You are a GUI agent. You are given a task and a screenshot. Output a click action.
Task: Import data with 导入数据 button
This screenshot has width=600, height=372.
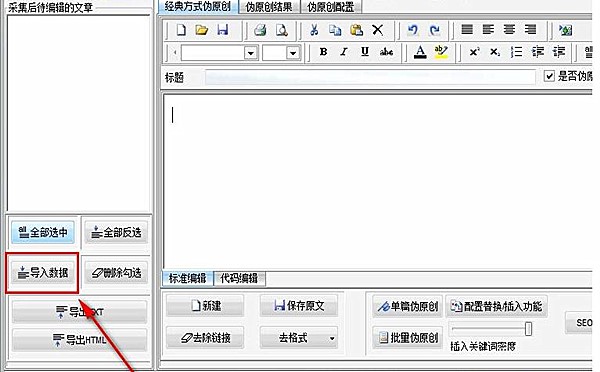[x=43, y=273]
